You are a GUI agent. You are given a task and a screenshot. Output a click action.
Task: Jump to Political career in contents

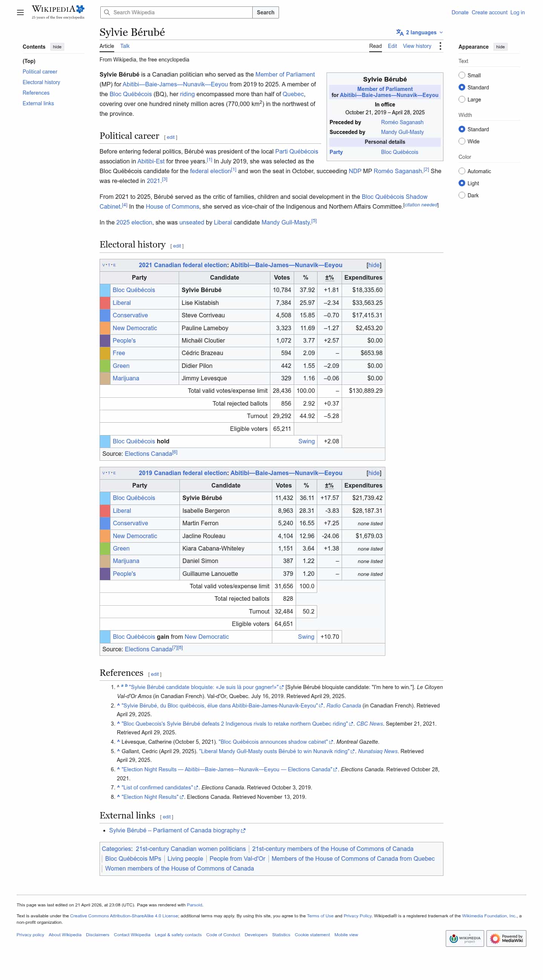point(40,72)
